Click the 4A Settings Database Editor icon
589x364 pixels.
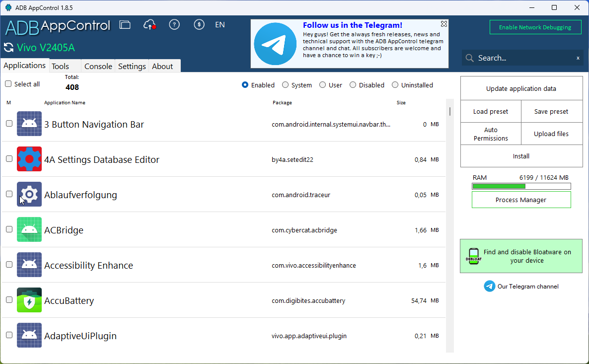[29, 159]
